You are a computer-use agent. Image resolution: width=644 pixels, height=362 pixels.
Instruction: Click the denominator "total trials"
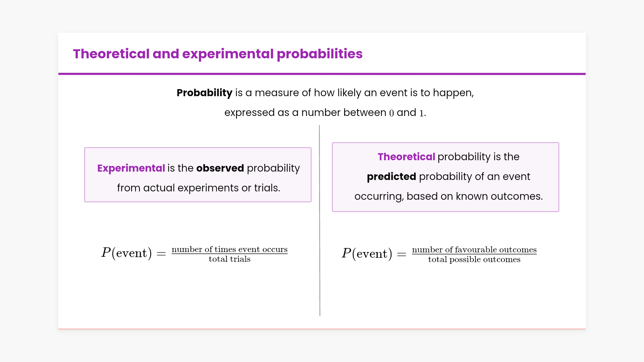(229, 259)
